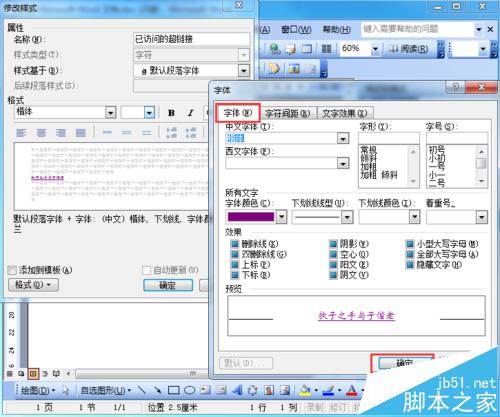
Task: Select 加粗 in the font style list
Action: pyautogui.click(x=368, y=166)
